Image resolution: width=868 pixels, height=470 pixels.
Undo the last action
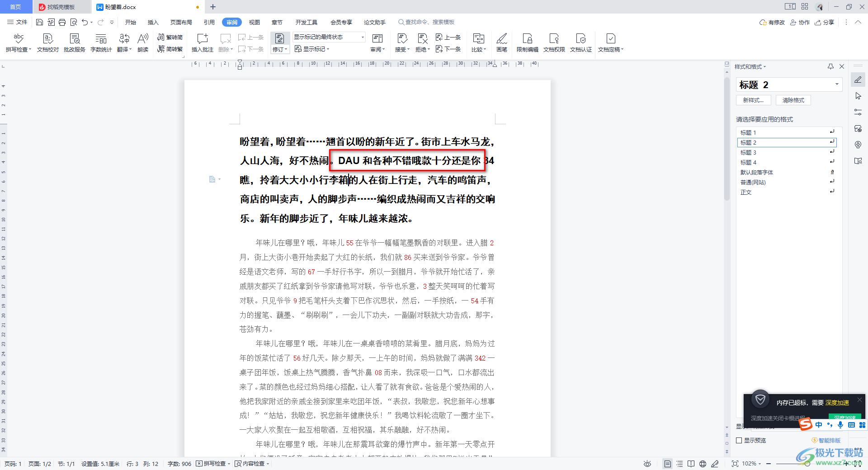pos(85,22)
